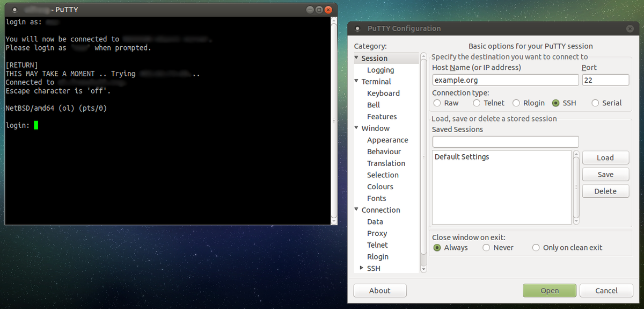The width and height of the screenshot is (644, 309).
Task: Open the Bell settings category
Action: click(x=374, y=105)
